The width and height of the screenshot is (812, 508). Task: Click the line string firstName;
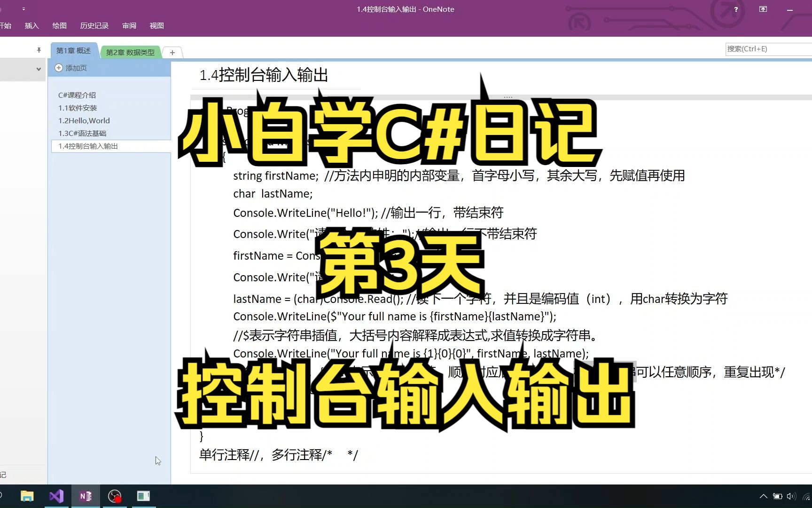(x=276, y=175)
